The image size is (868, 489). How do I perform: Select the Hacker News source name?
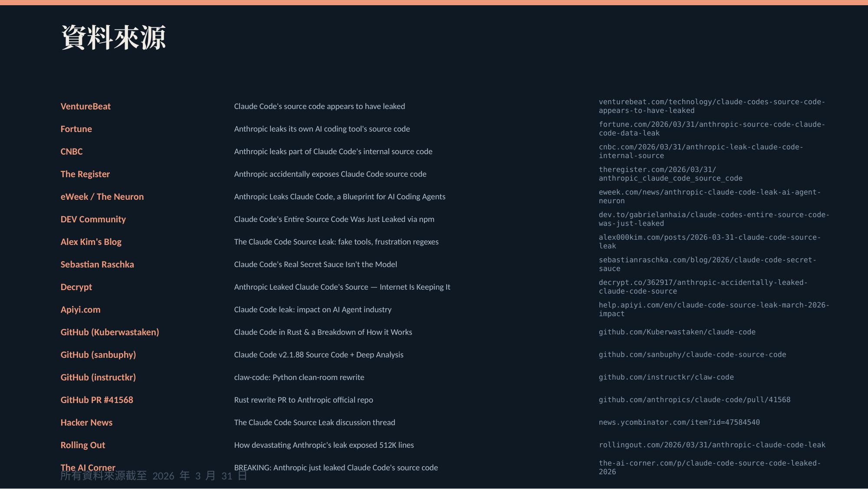coord(86,423)
